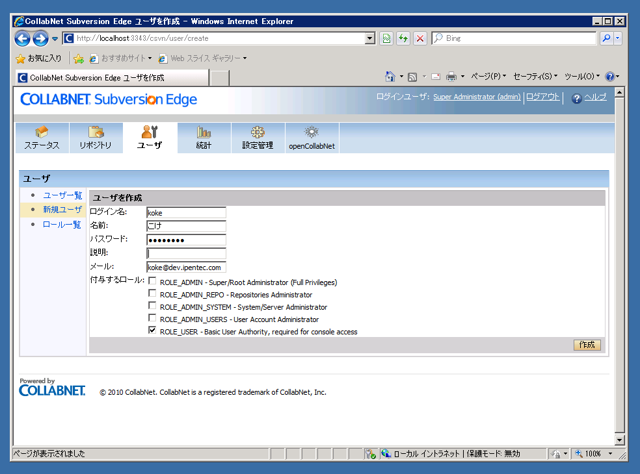Click the scrollbar down arrow
The image size is (640, 474).
(x=620, y=440)
